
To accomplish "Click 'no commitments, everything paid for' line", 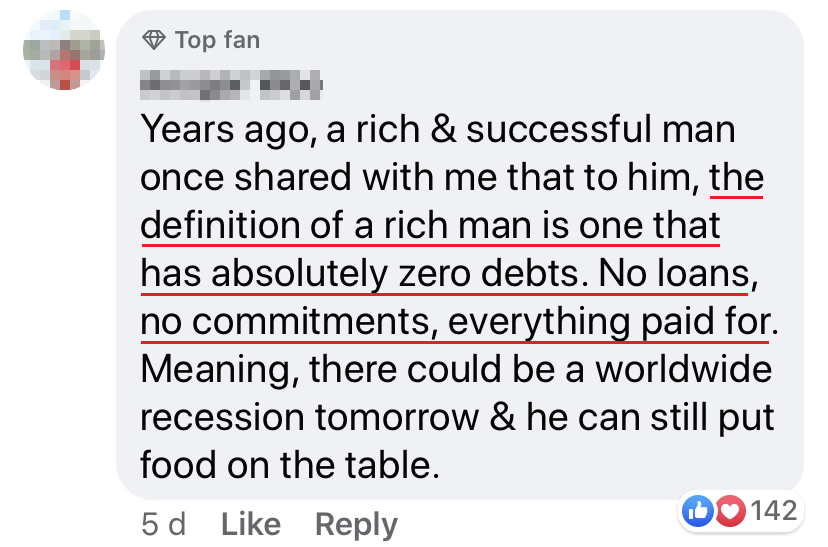I will pos(457,322).
